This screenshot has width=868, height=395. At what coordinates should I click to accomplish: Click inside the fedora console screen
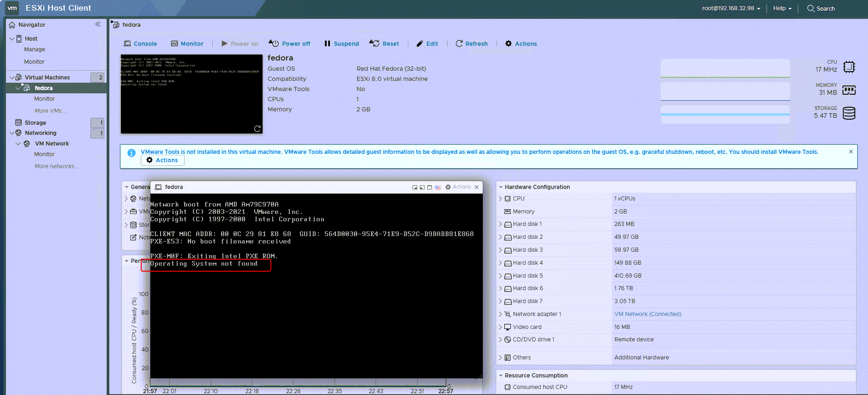point(316,286)
